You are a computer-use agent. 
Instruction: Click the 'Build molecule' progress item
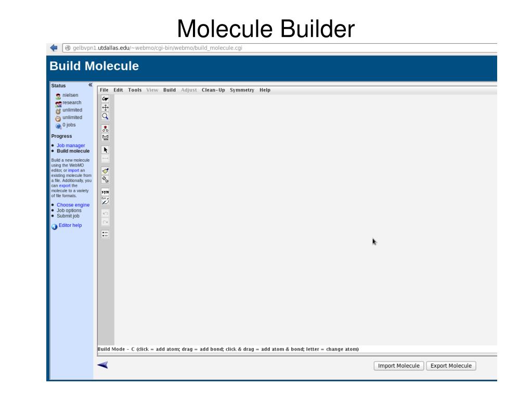pos(73,151)
